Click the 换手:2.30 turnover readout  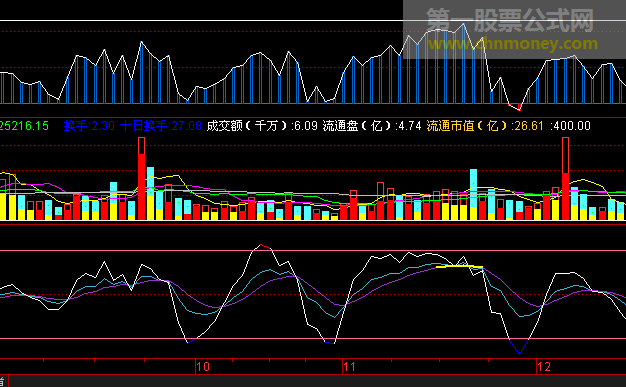(x=89, y=126)
